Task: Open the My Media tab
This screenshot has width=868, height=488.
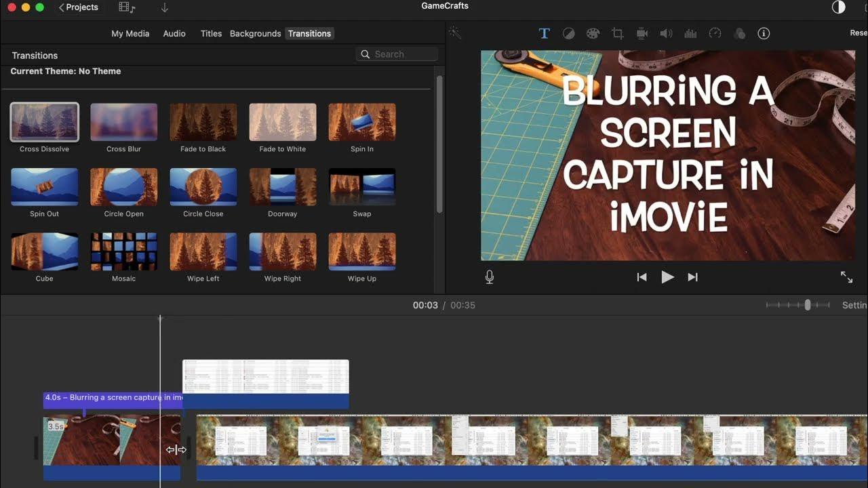Action: point(130,33)
